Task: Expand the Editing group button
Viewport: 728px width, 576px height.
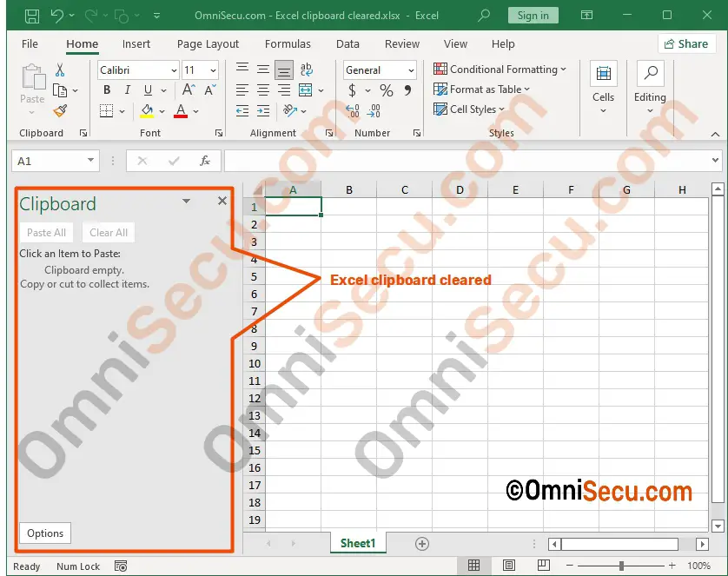Action: (x=650, y=87)
